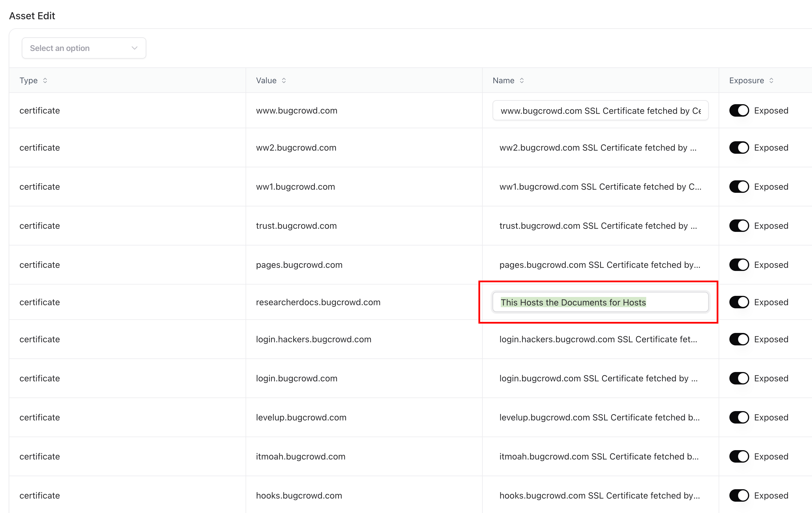Toggle researcherdocs.bugcrowd.com exposure switch

click(x=739, y=302)
